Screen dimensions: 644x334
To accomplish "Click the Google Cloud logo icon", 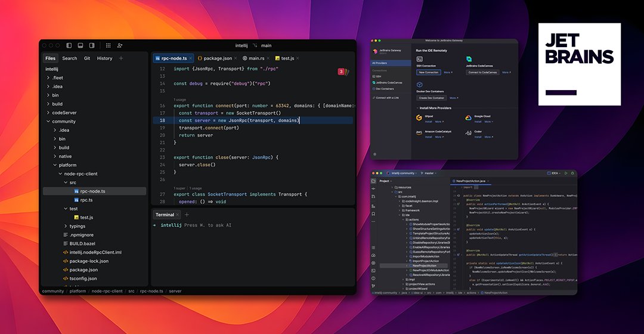I will 468,118.
